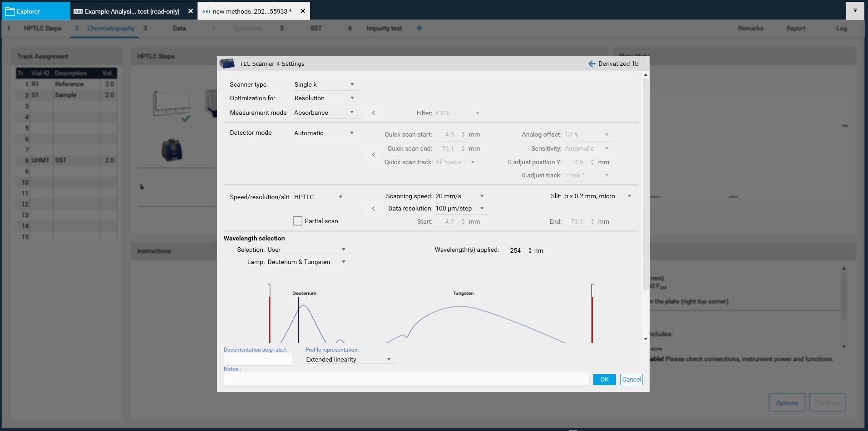Open the tab list dropdown arrow at top right
Screen dimensions: 868x431
(x=855, y=10)
